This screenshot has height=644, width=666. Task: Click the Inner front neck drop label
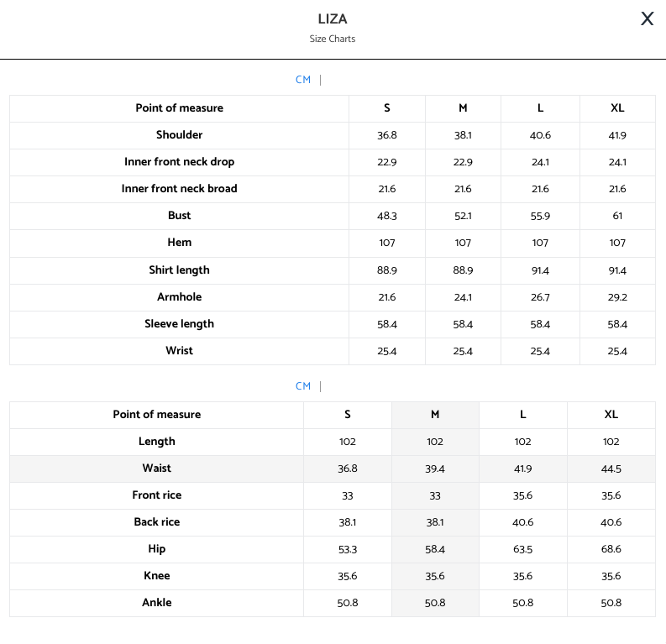pos(179,162)
